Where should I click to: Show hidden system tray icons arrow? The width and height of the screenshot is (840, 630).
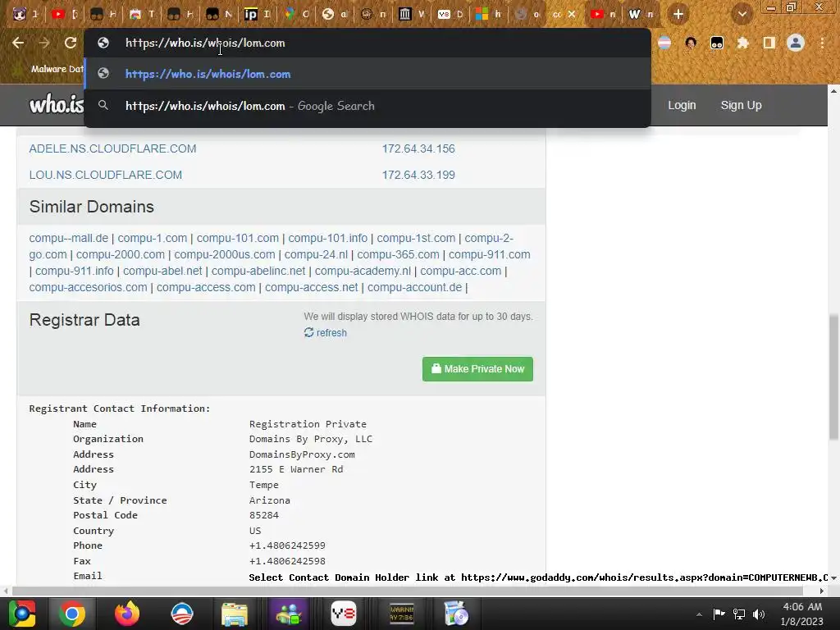(699, 614)
